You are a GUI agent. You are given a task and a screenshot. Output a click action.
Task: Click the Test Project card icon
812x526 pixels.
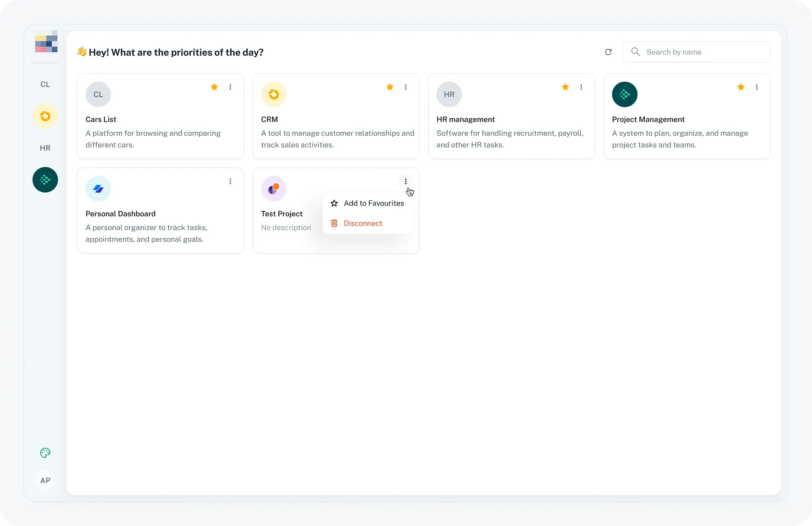point(274,189)
